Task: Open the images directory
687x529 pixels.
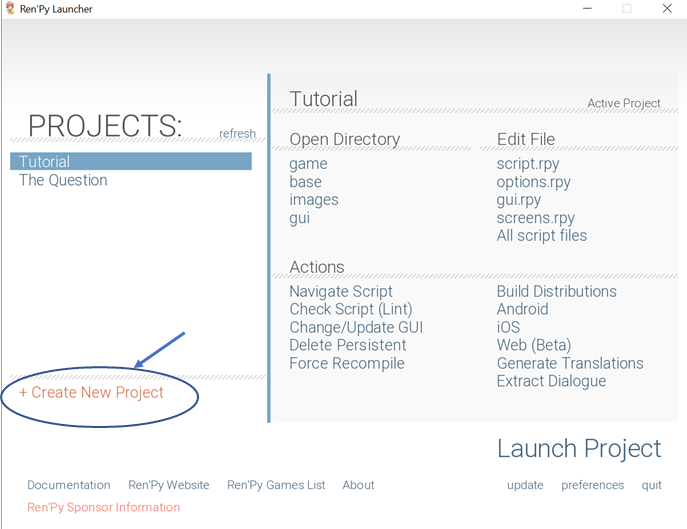Action: (x=314, y=200)
